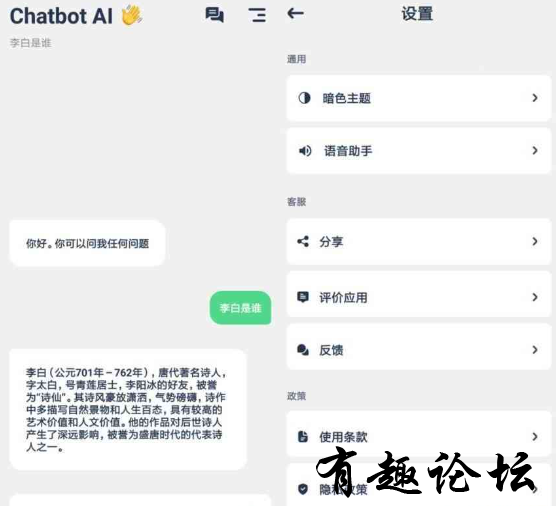558x506 pixels.
Task: Click the privacy policy shield icon
Action: (303, 489)
